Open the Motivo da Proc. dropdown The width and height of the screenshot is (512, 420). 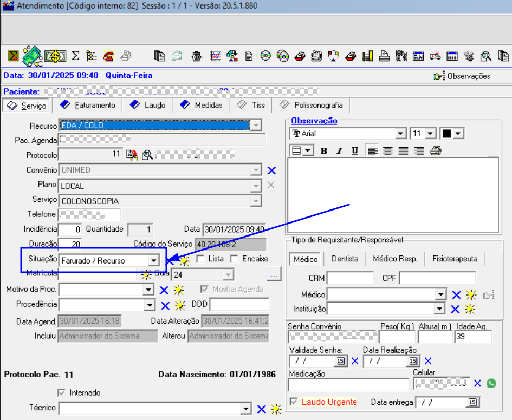(148, 290)
